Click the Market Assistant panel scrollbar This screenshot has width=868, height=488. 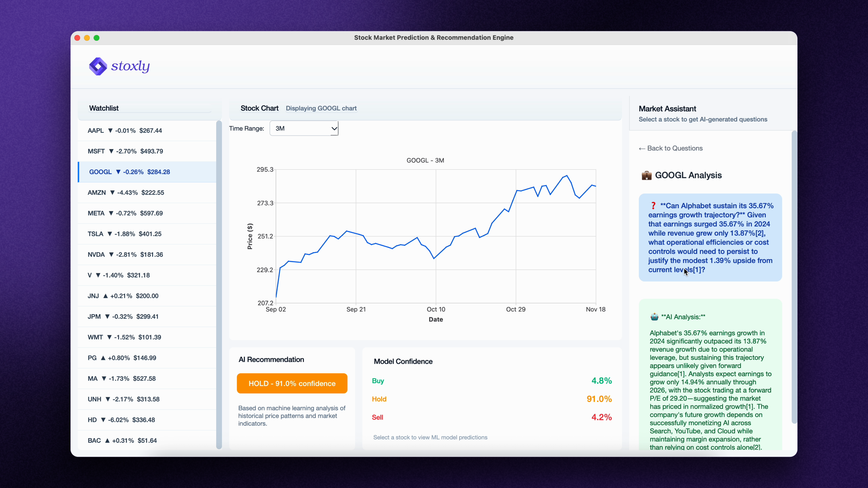tap(794, 277)
